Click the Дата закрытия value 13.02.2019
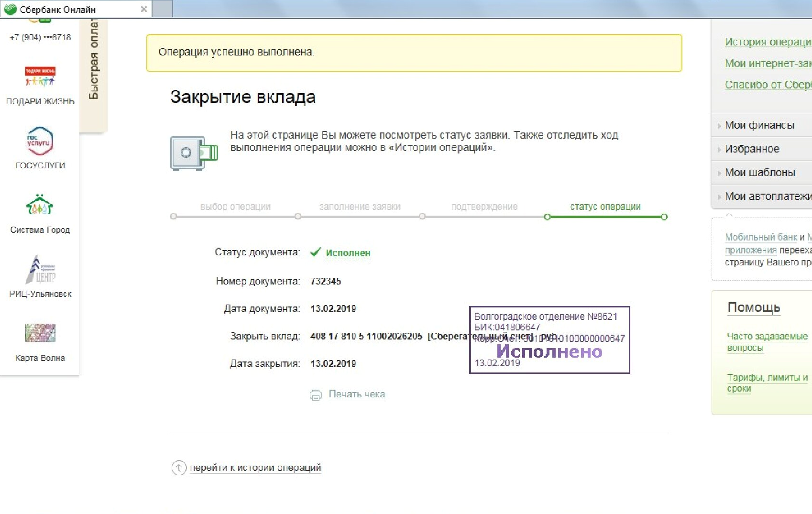 pyautogui.click(x=333, y=364)
